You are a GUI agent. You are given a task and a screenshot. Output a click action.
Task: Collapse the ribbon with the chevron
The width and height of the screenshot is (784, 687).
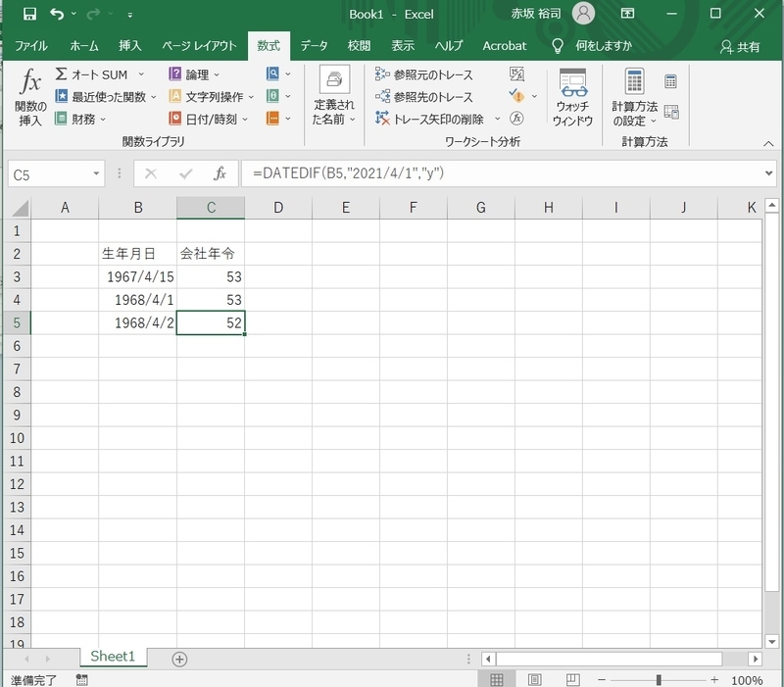[x=768, y=143]
